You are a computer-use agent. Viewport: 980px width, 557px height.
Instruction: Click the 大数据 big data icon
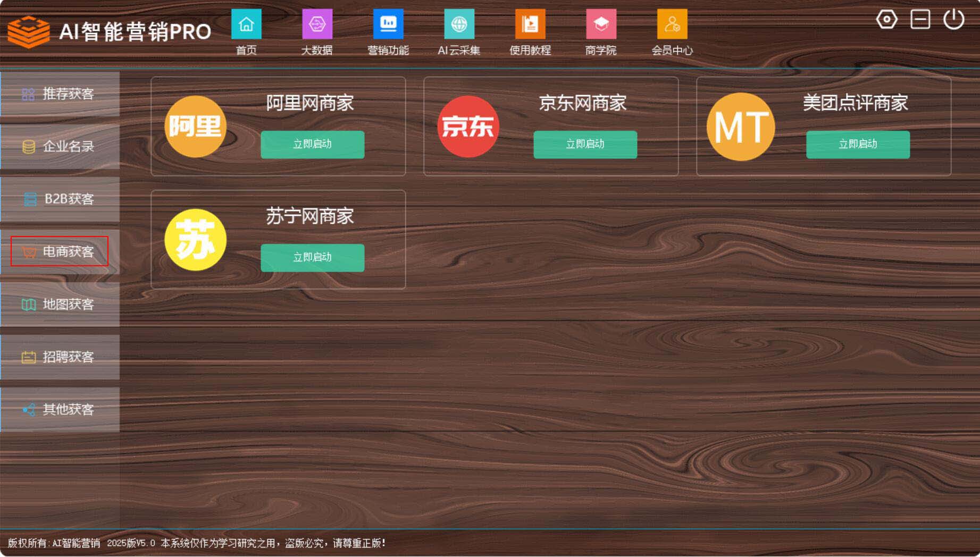(x=317, y=24)
